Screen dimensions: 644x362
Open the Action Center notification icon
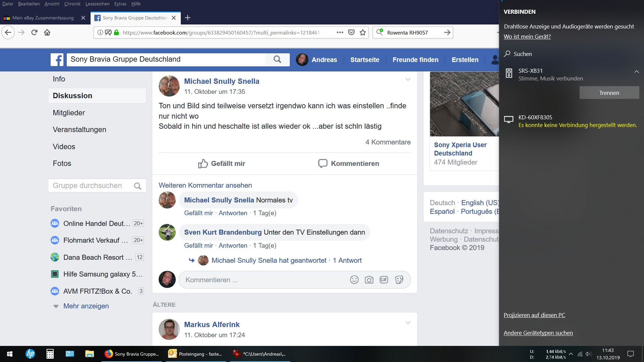(x=631, y=354)
